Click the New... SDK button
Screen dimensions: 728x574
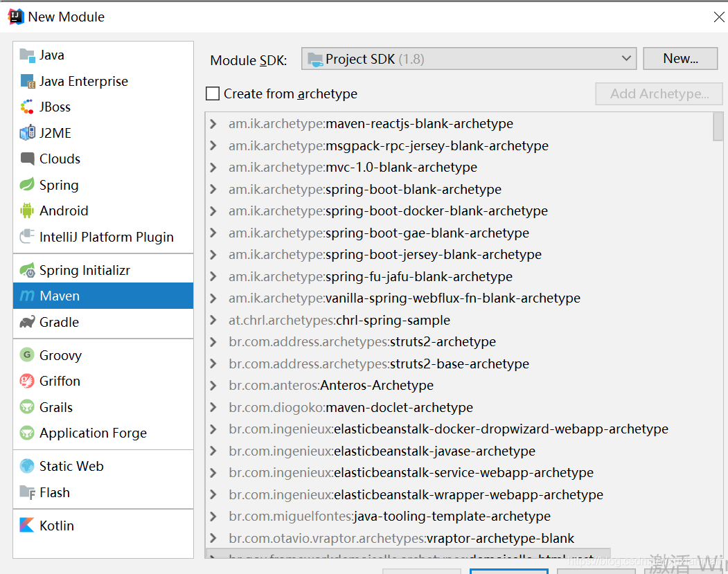coord(680,59)
